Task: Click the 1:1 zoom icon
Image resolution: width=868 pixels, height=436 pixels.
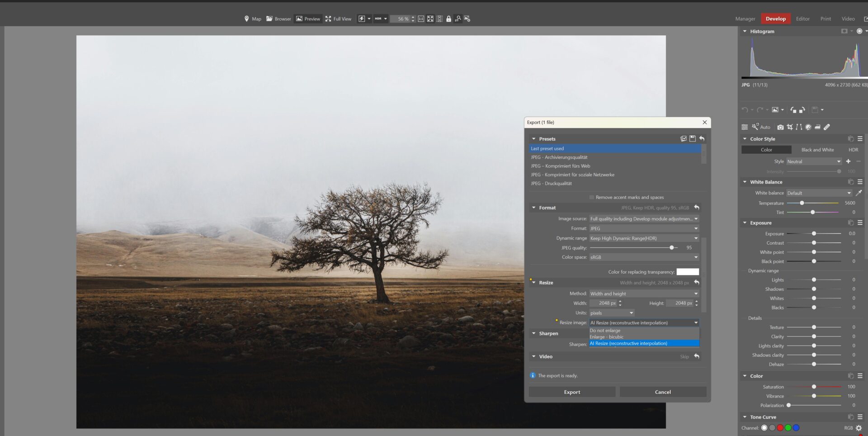Action: click(421, 19)
